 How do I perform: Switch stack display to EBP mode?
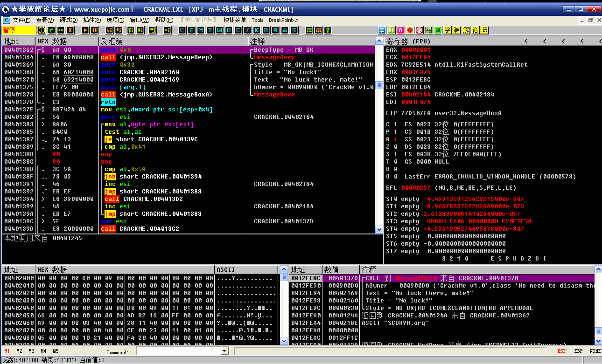(578, 351)
